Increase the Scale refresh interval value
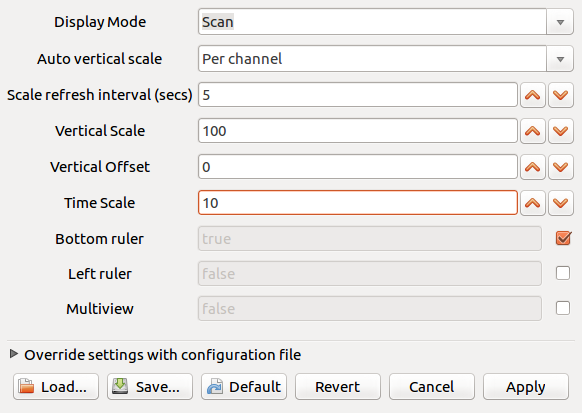582x413 pixels. pos(533,95)
